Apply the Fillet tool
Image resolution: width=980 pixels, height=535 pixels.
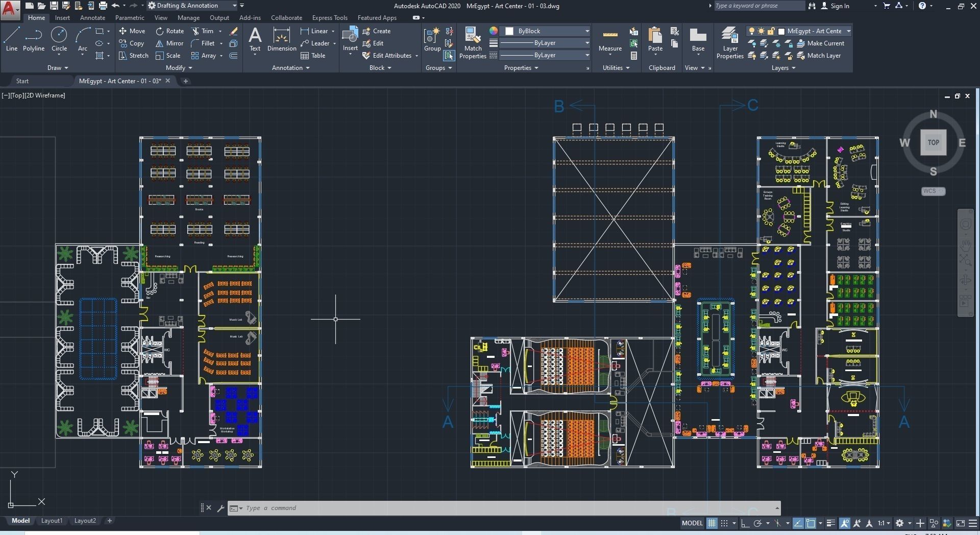tap(203, 43)
